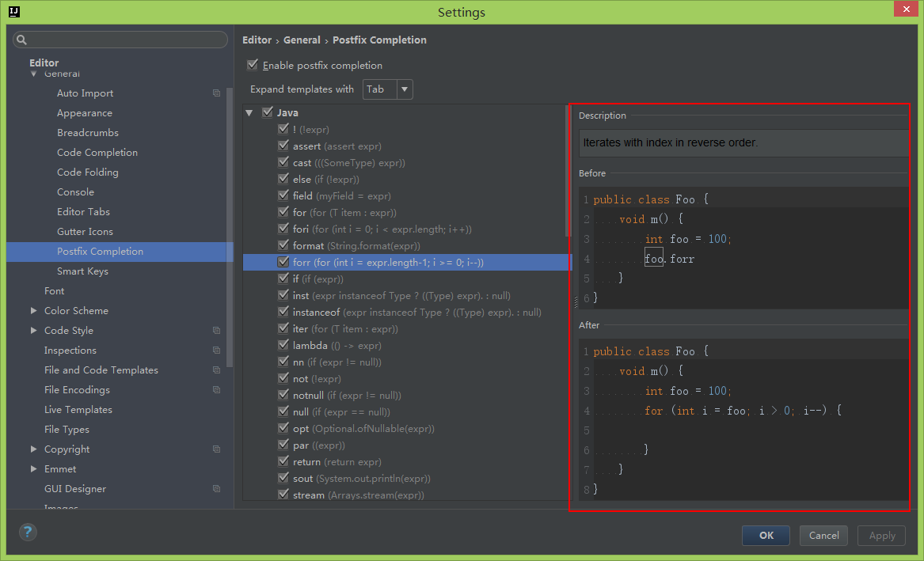Click the description text 'Iterates with index in reverse order.'
924x561 pixels.
(670, 142)
